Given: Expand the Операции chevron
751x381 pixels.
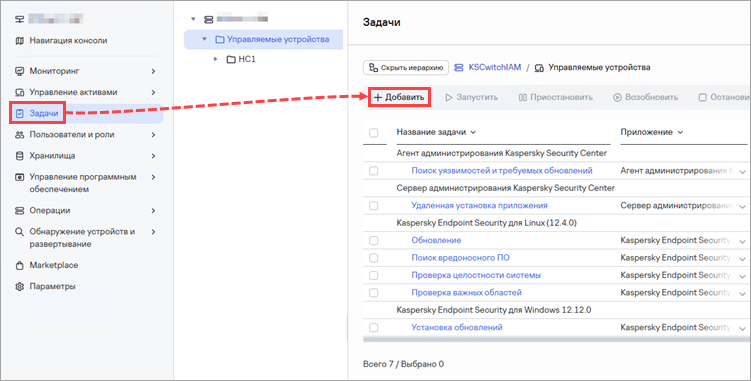Looking at the screenshot, I should click(153, 210).
